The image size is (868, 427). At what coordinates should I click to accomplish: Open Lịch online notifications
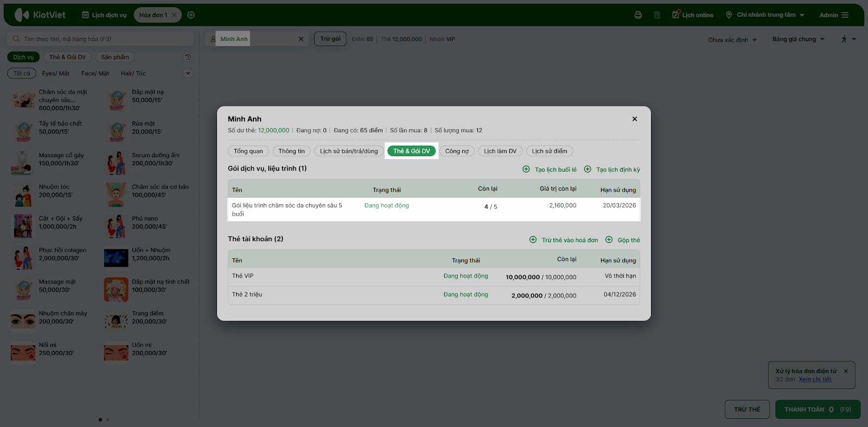click(693, 15)
